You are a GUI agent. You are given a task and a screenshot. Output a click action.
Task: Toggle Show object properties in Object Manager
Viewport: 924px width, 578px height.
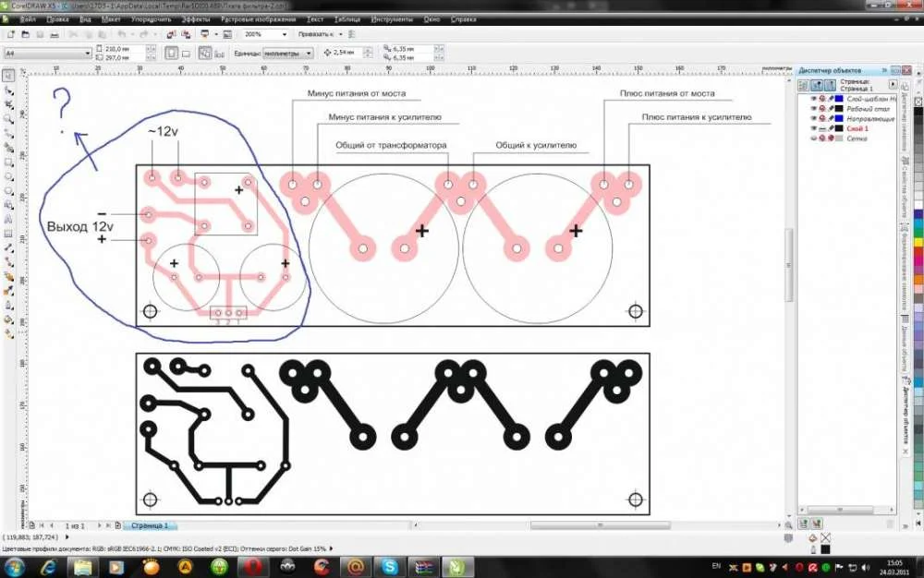tap(803, 85)
